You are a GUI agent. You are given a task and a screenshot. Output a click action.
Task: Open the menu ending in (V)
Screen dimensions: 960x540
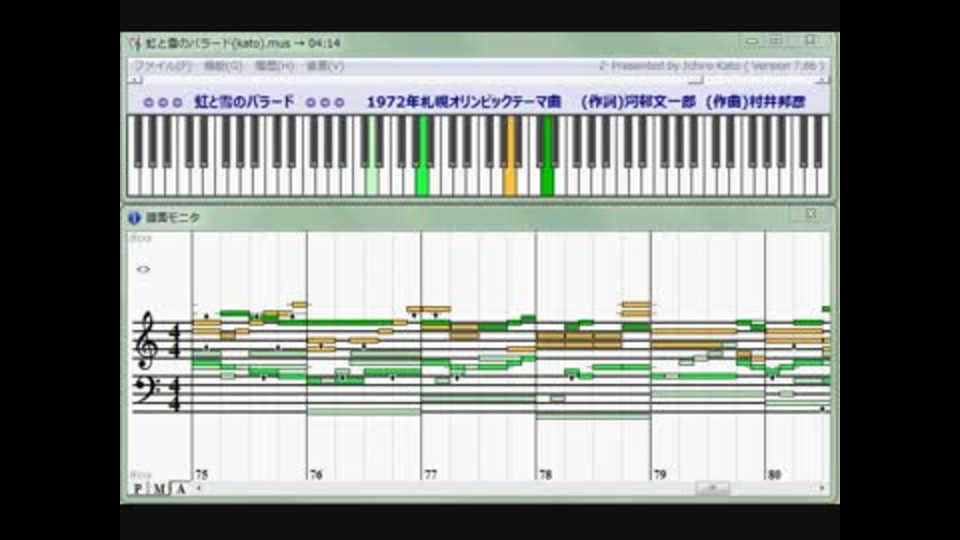325,66
